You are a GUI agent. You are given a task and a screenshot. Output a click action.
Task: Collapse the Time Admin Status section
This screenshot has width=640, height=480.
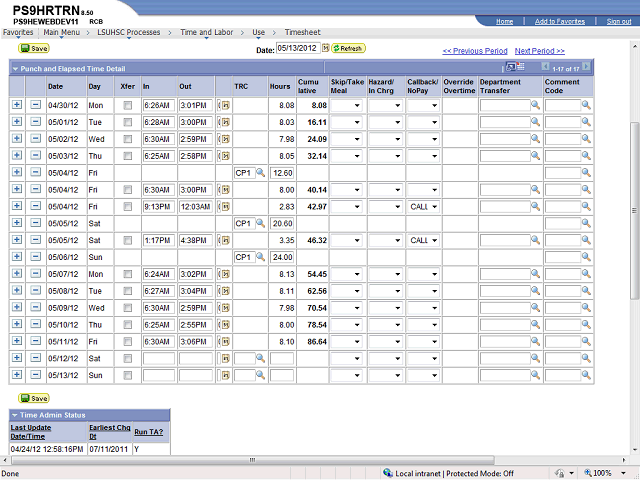[x=15, y=415]
